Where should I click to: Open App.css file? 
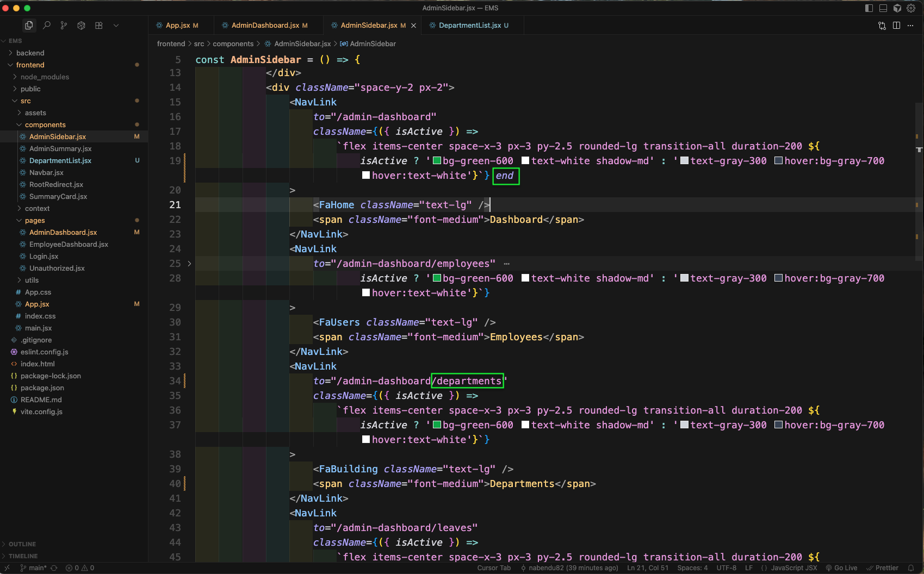(x=74, y=292)
